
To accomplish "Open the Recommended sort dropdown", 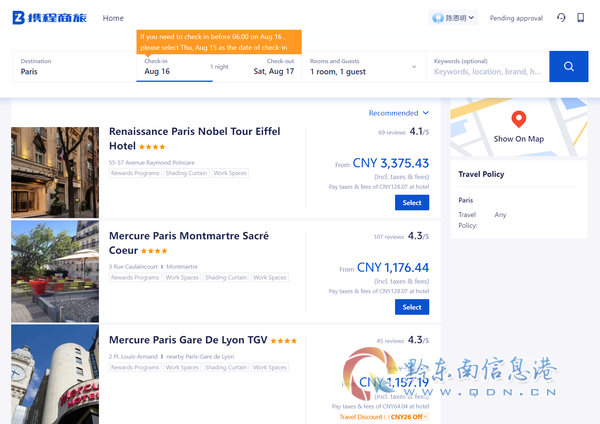I will tap(398, 113).
